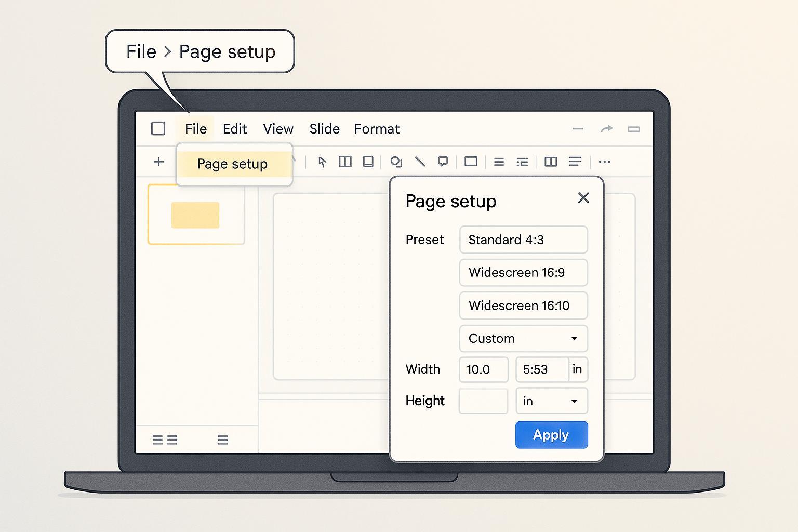The image size is (798, 532).
Task: Add a comment using speech bubble icon
Action: click(443, 162)
